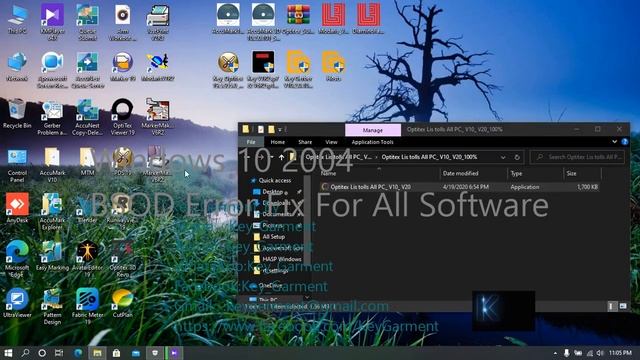Launch AccuMark Explorer shortcut
This screenshot has width=640, height=360.
point(52,212)
